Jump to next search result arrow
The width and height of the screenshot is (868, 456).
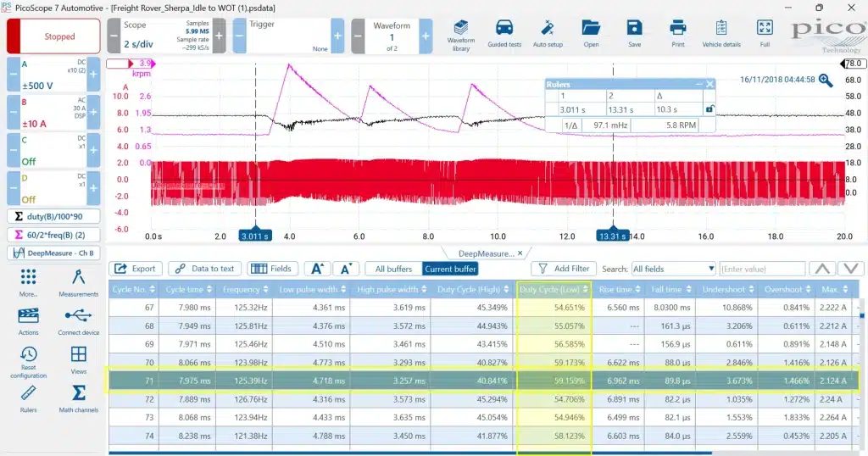[851, 269]
